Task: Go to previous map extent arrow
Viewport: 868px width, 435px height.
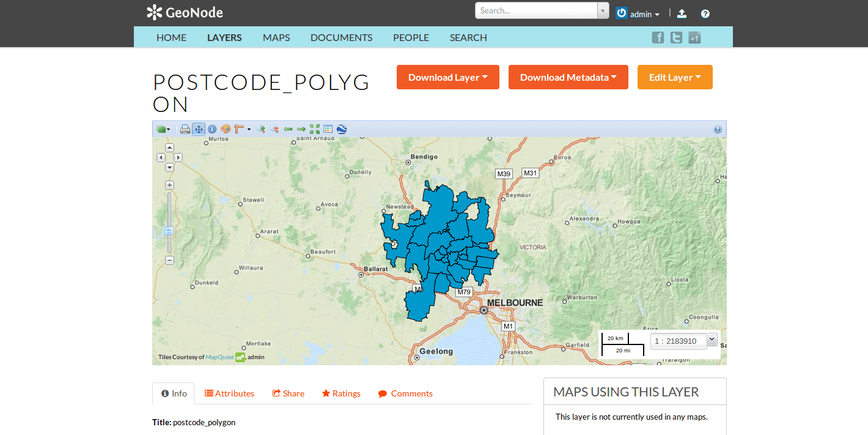Action: 288,129
